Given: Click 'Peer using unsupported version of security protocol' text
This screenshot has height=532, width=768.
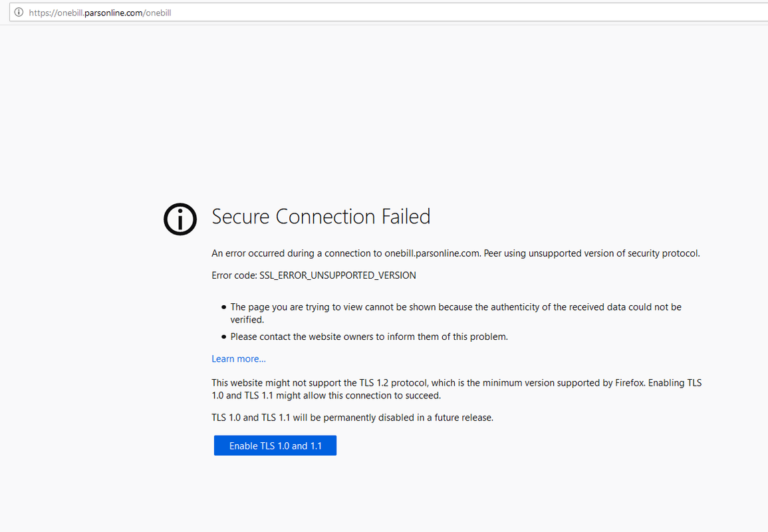Looking at the screenshot, I should [592, 253].
